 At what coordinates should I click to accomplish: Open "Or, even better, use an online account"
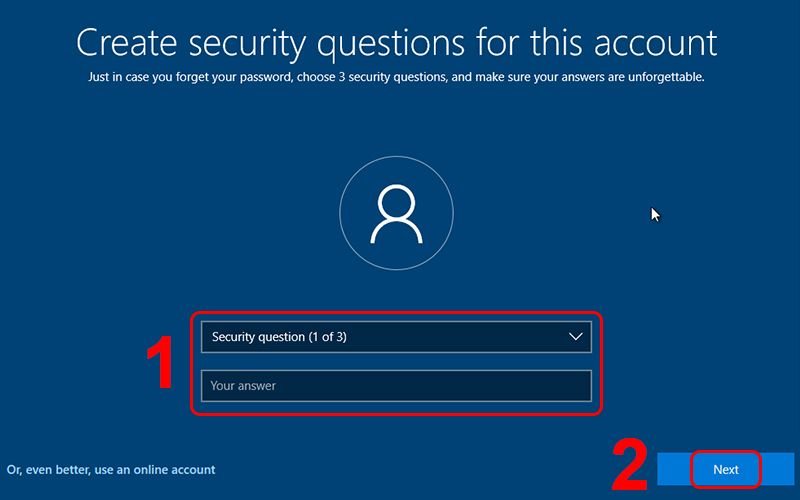tap(111, 470)
